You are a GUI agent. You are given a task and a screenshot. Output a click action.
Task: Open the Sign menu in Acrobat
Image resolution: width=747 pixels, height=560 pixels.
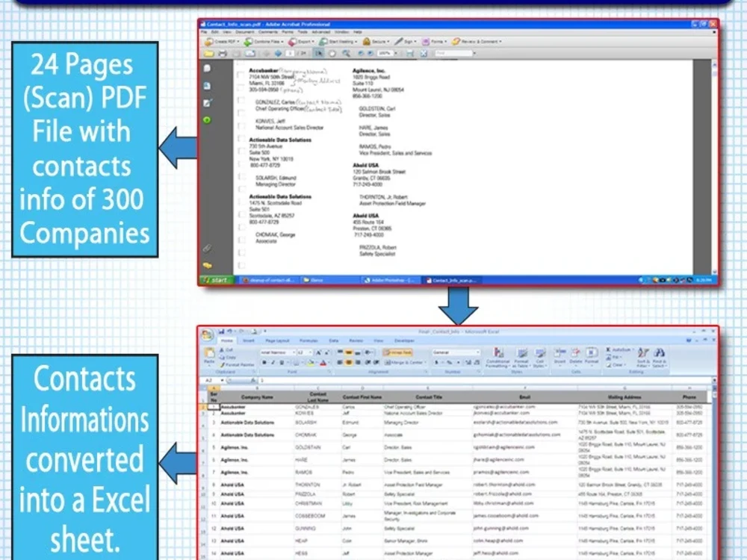coord(405,41)
